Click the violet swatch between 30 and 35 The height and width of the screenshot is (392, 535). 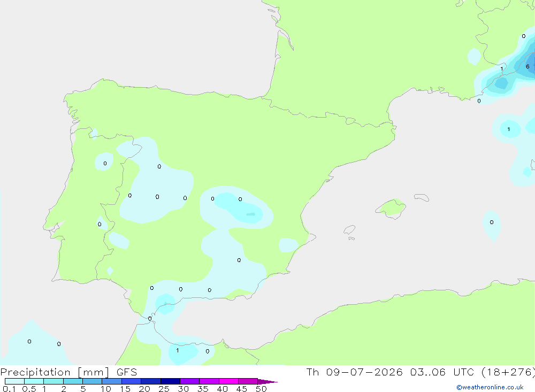click(190, 381)
